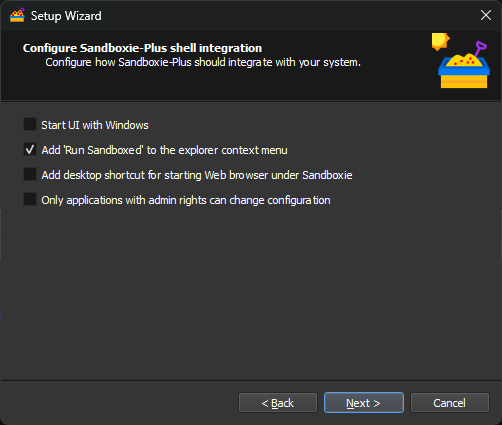Click the 'Run Sandboxed' explorer context menu label
The height and width of the screenshot is (425, 502).
point(164,150)
